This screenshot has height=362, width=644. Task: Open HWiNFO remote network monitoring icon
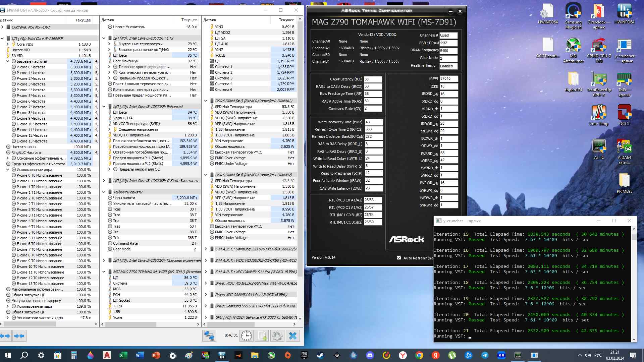209,336
